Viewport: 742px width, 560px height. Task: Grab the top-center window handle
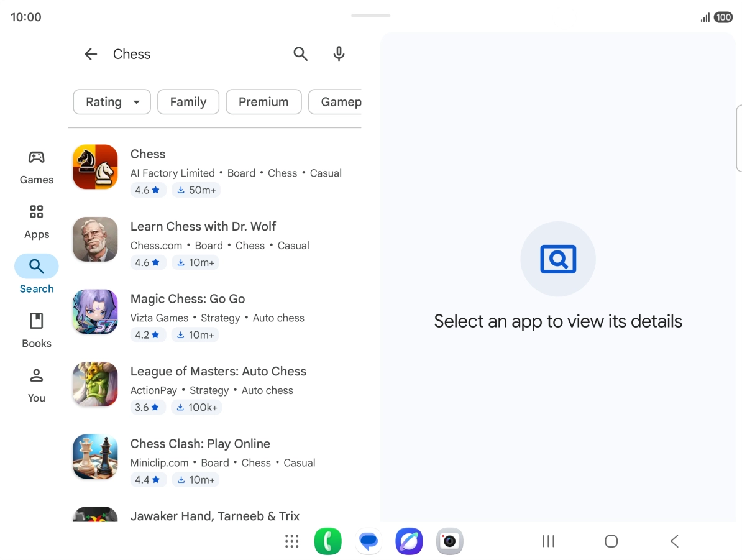[370, 16]
